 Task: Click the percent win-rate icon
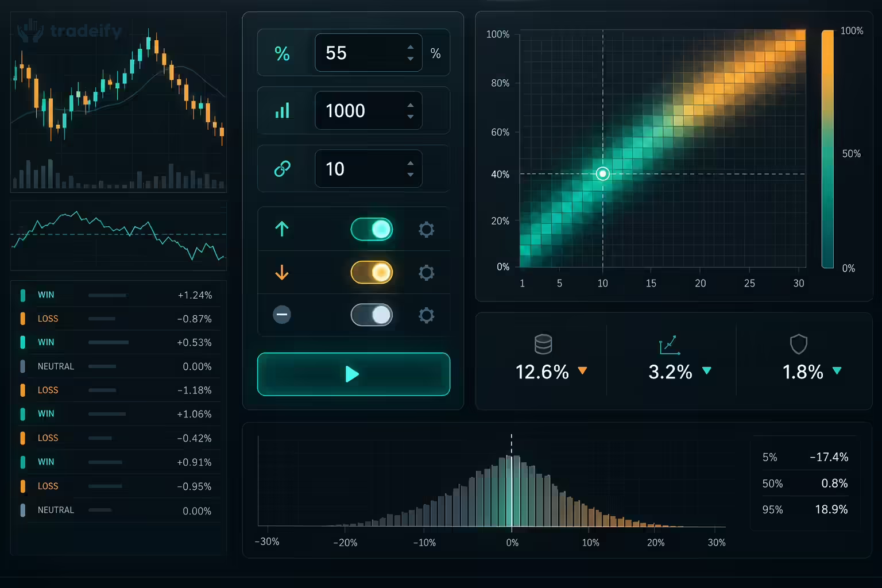click(x=282, y=53)
